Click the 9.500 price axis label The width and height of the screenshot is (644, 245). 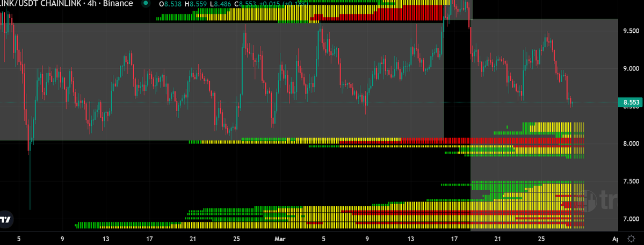click(x=631, y=31)
